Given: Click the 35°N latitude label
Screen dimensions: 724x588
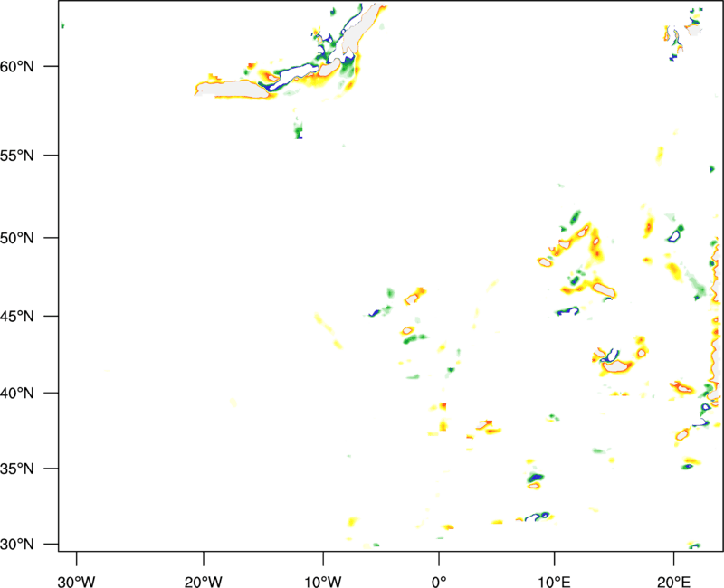Looking at the screenshot, I should [x=17, y=469].
